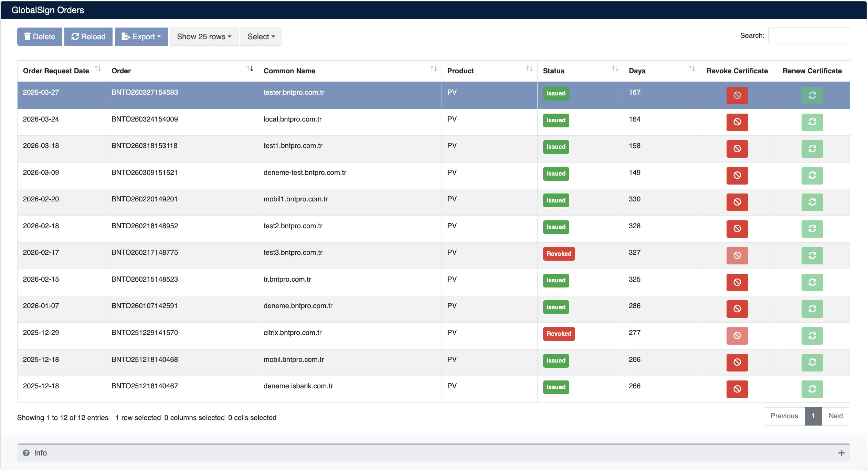Renew certificate for deneme.bntpro.com.tr

[x=812, y=309]
